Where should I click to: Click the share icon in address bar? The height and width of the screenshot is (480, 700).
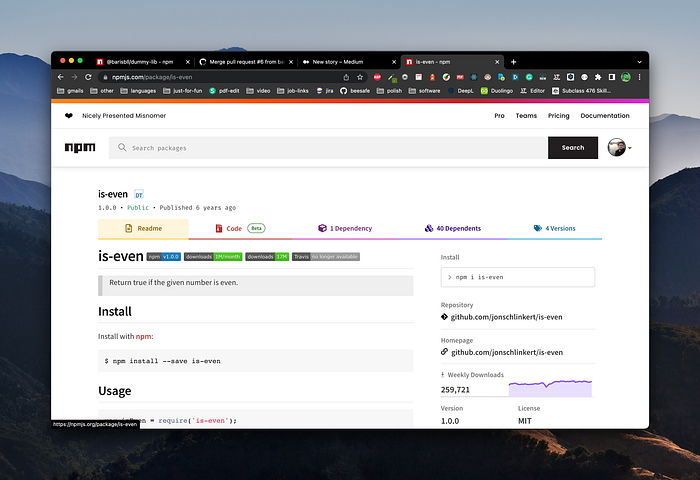pyautogui.click(x=346, y=77)
